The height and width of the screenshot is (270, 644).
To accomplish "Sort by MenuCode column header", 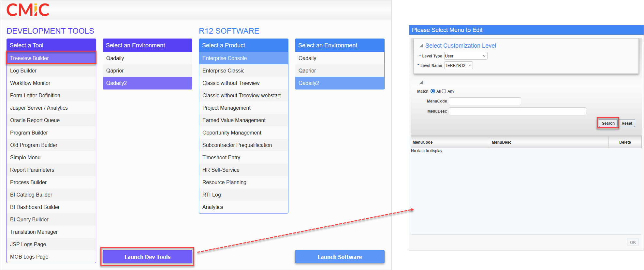I will [450, 142].
